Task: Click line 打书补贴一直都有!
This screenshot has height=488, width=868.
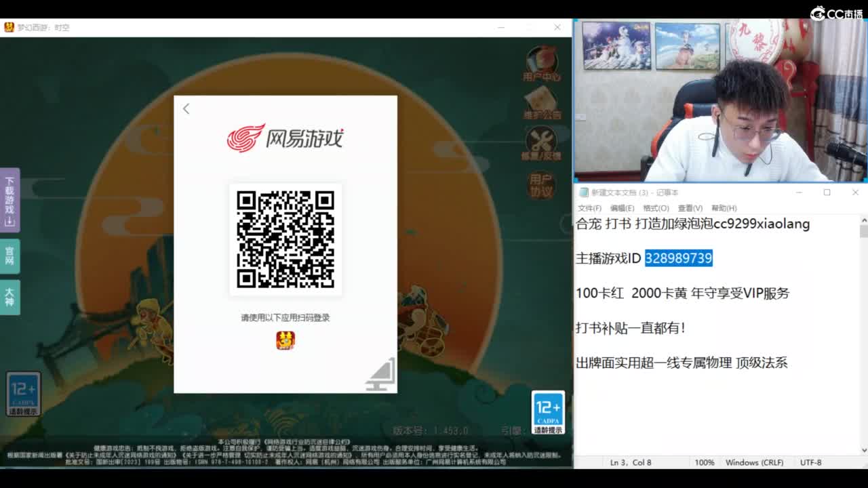Action: click(x=631, y=328)
